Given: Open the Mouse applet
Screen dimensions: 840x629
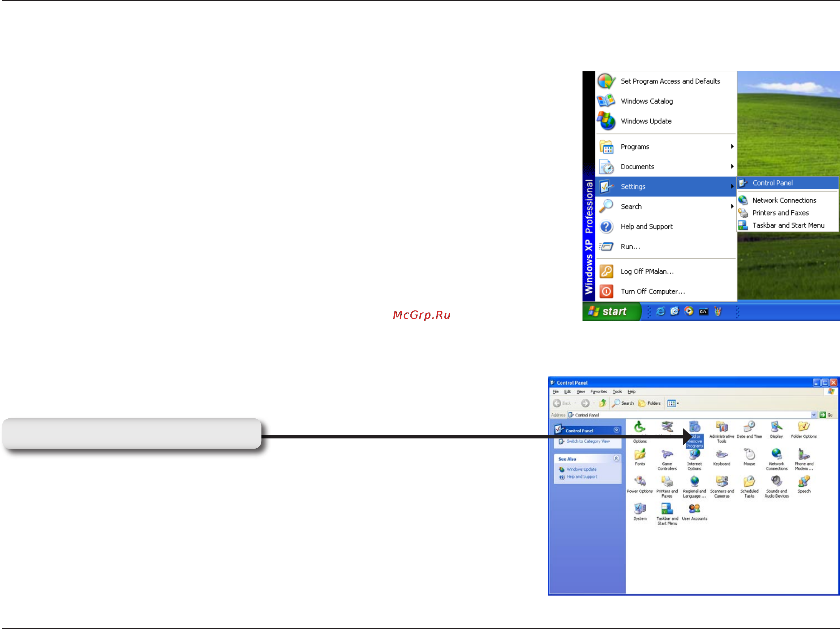Looking at the screenshot, I should coord(749,457).
